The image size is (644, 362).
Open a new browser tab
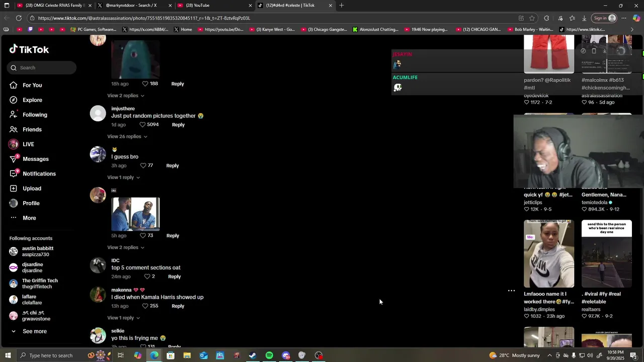(x=342, y=6)
